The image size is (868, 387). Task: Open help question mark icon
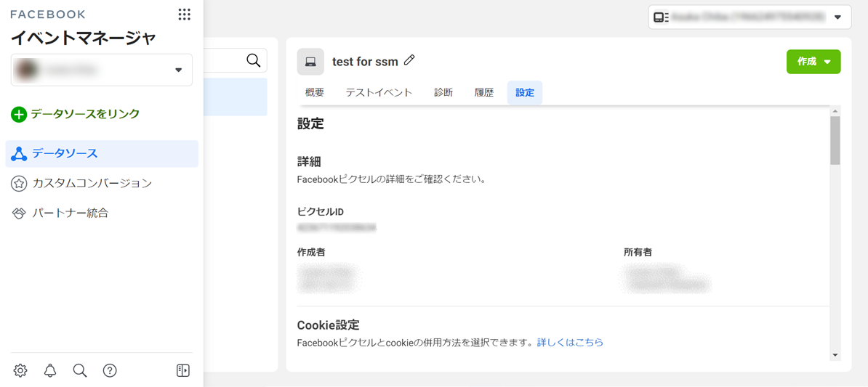click(110, 370)
